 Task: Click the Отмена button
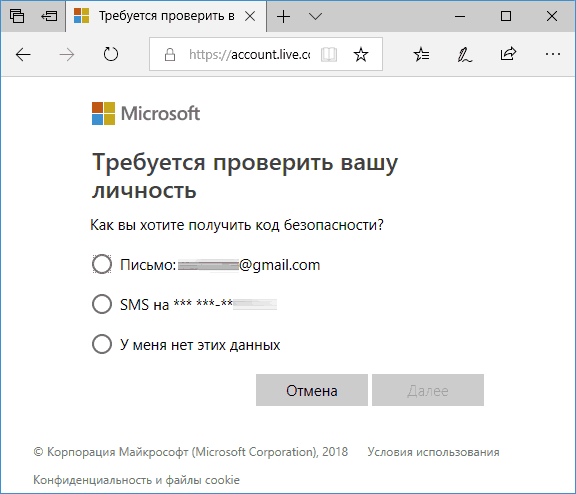coord(312,390)
